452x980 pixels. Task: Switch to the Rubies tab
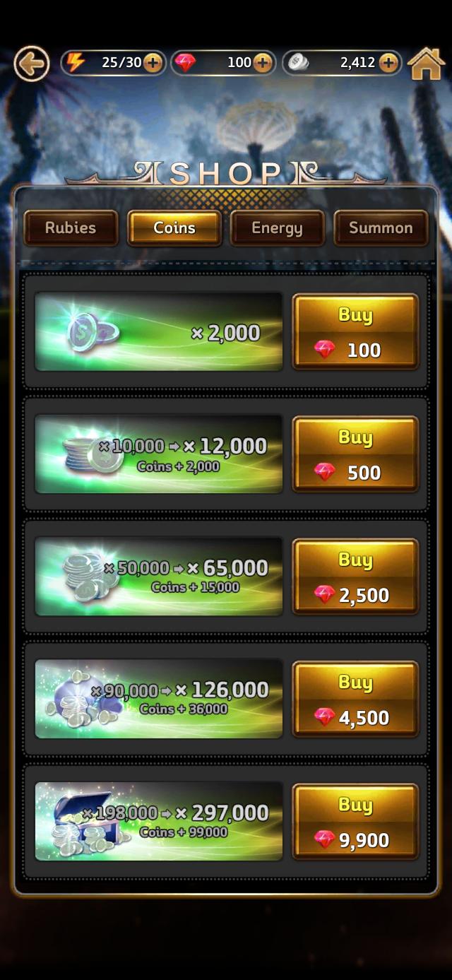point(71,228)
